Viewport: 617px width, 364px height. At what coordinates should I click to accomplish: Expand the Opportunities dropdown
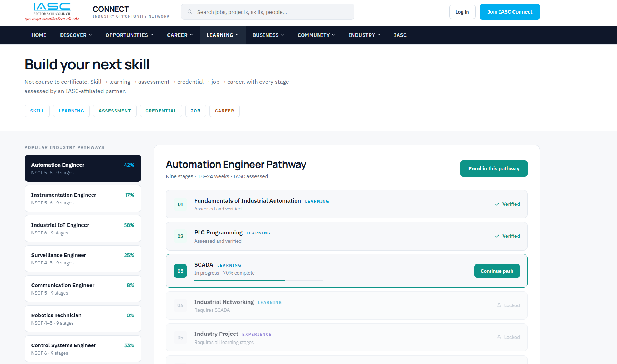tap(129, 35)
